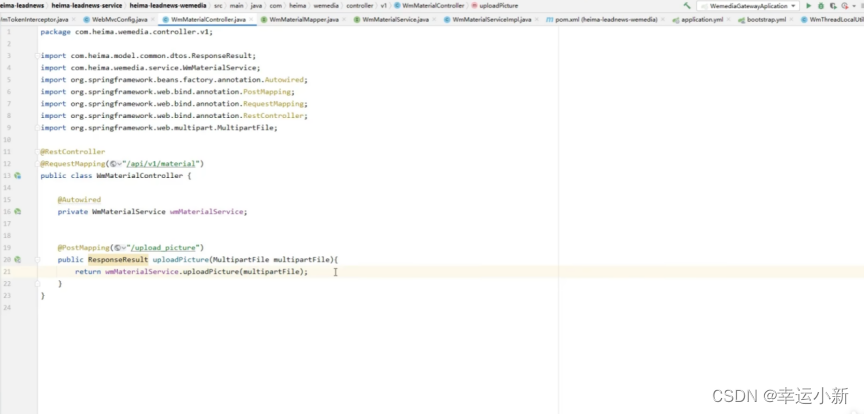This screenshot has height=414, width=864.
Task: Run with coverage icon in toolbar
Action: [833, 6]
